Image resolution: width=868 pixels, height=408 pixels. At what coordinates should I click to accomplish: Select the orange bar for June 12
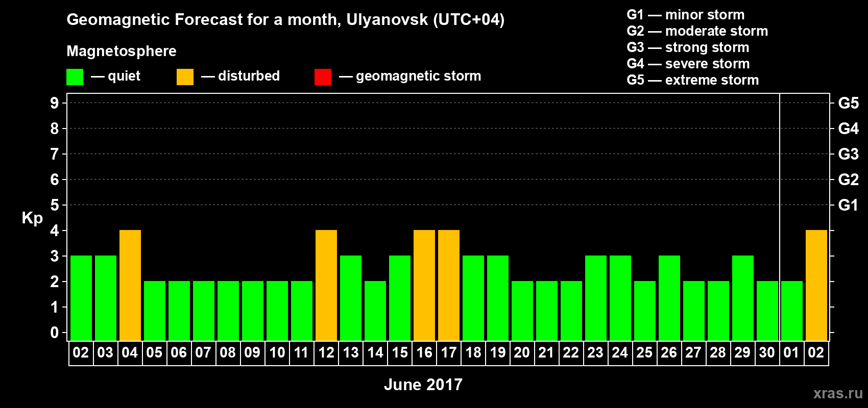(x=326, y=286)
